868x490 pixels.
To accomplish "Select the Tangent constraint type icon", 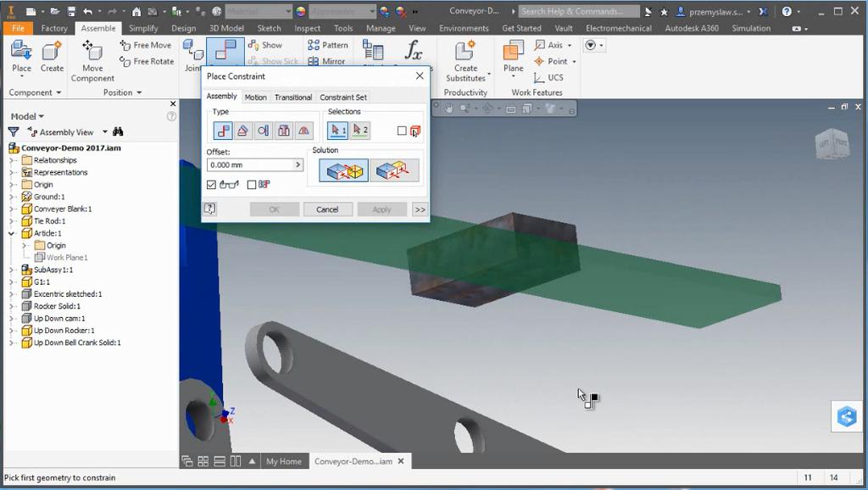I will pos(264,131).
